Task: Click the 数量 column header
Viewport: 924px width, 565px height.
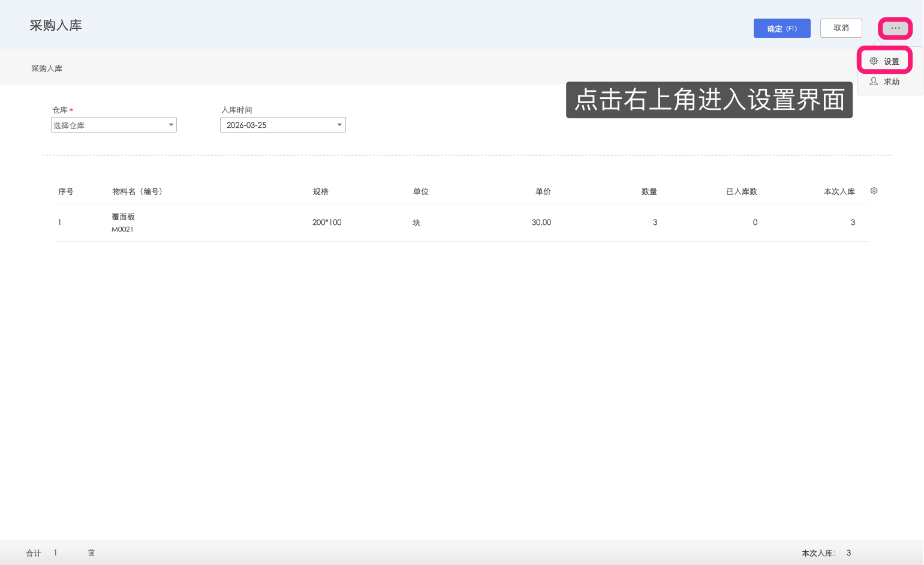Action: coord(649,191)
